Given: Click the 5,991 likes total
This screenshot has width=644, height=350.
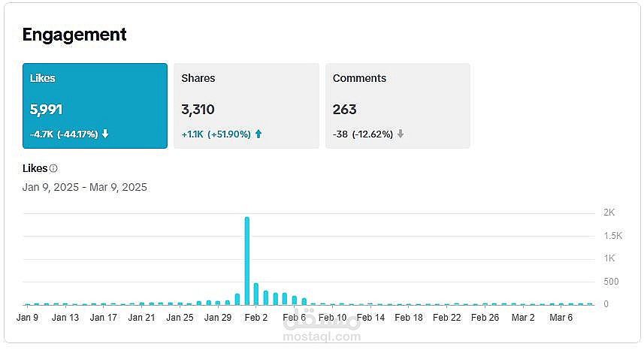Looking at the screenshot, I should 47,110.
